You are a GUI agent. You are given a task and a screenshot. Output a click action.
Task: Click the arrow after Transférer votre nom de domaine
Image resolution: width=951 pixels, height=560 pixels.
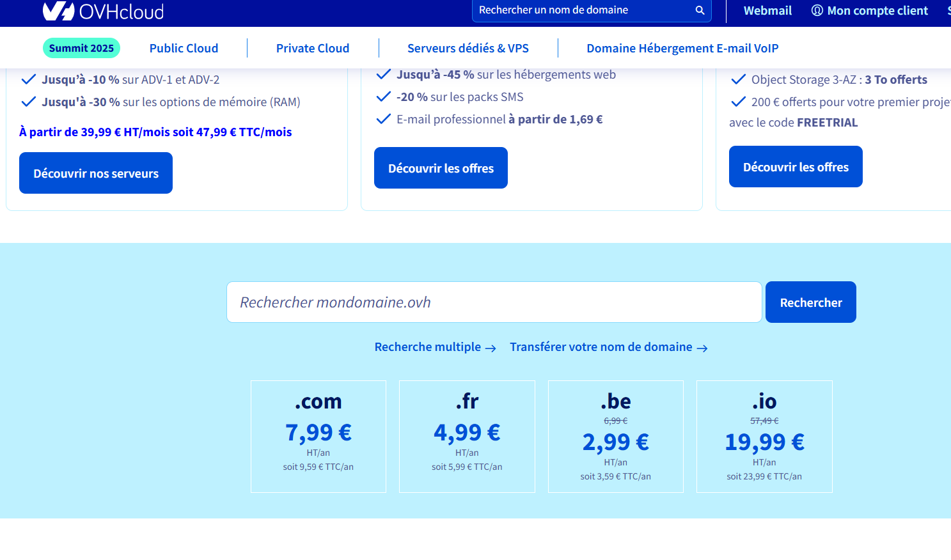pos(702,347)
